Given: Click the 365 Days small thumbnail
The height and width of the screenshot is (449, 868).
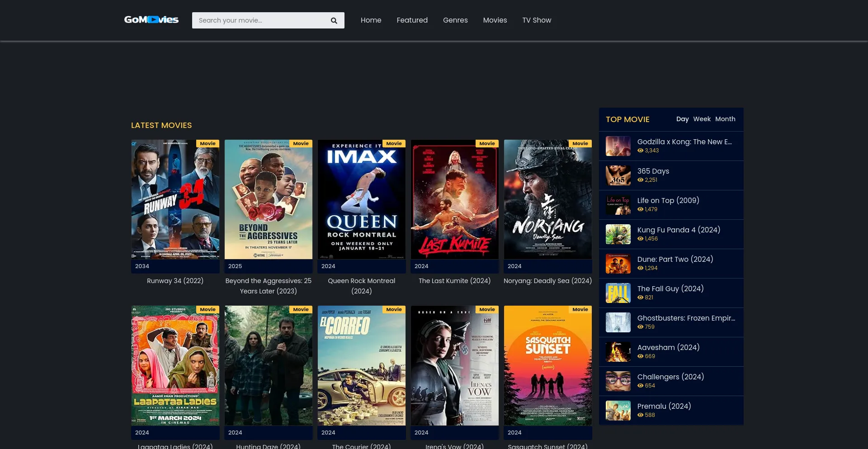Looking at the screenshot, I should (618, 175).
